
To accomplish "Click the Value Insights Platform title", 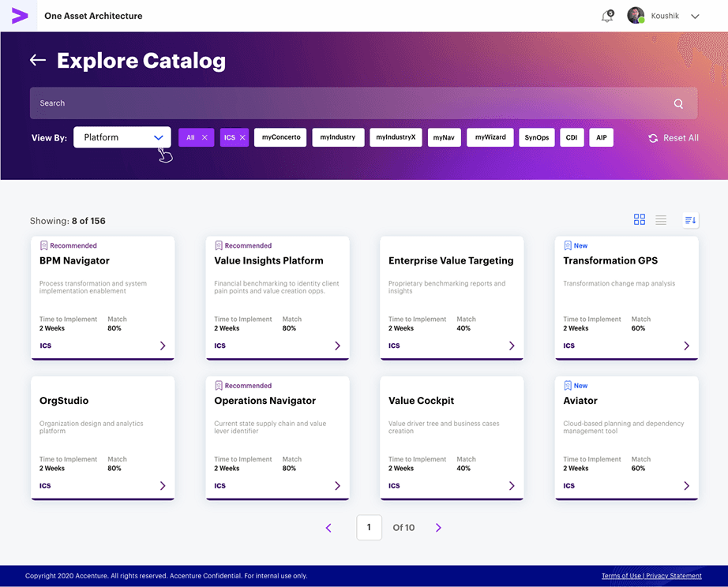I will [x=268, y=261].
